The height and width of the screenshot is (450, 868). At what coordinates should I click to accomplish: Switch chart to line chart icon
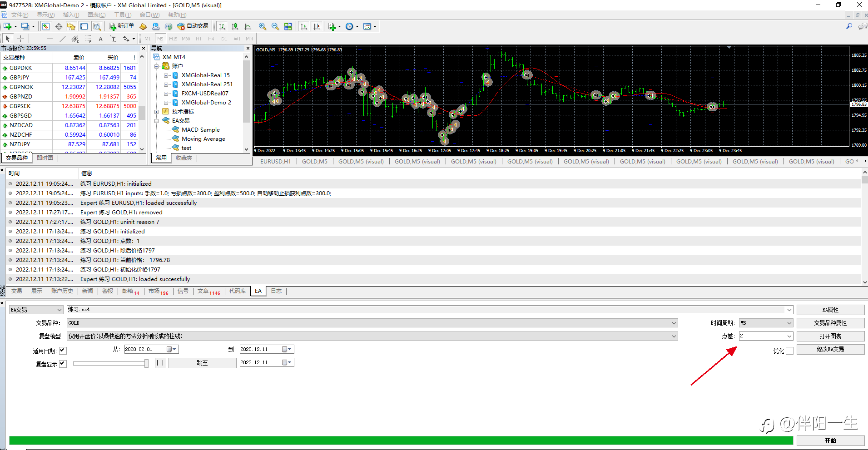248,26
